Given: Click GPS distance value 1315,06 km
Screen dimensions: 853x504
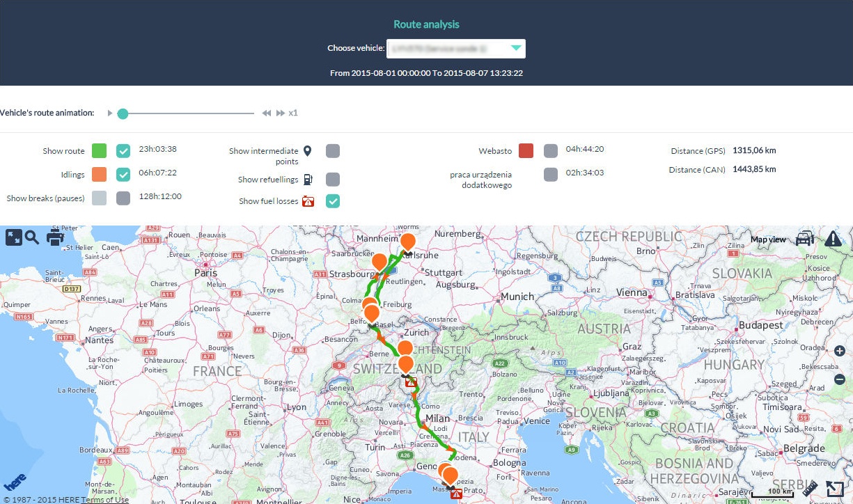Looking at the screenshot, I should coord(754,150).
